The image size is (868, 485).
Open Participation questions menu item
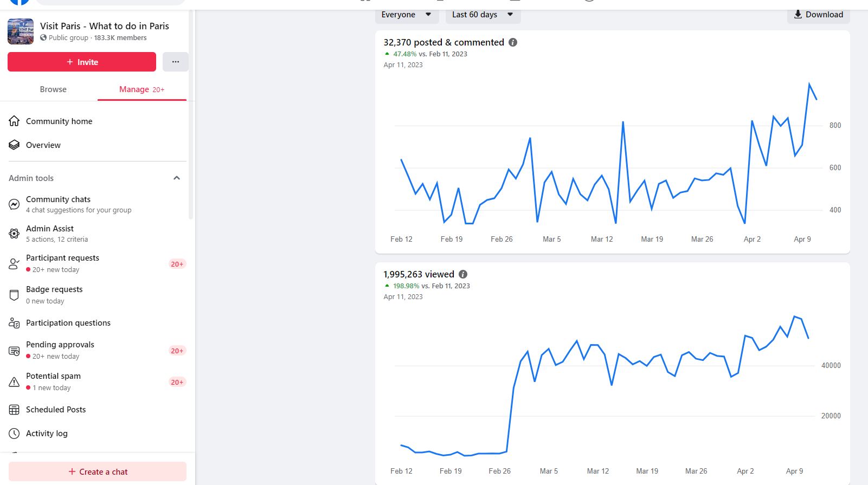[98, 323]
